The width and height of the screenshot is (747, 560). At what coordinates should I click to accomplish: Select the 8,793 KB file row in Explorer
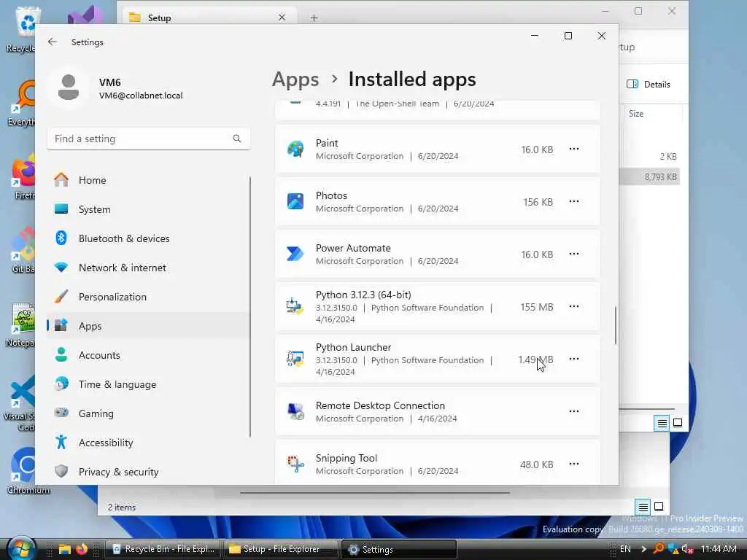650,176
